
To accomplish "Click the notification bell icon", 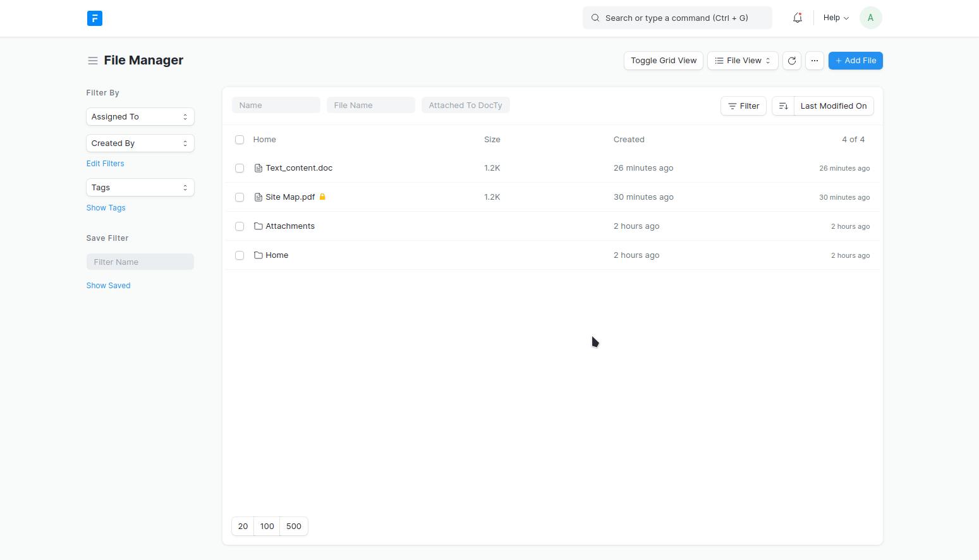I will (x=797, y=18).
